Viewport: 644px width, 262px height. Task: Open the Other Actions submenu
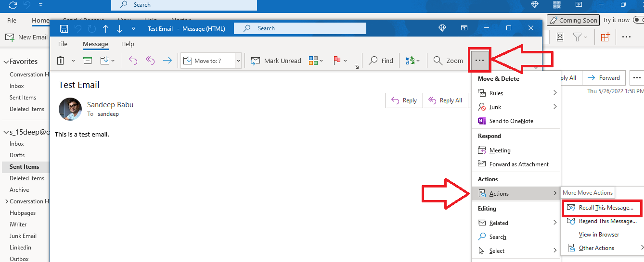click(x=603, y=248)
